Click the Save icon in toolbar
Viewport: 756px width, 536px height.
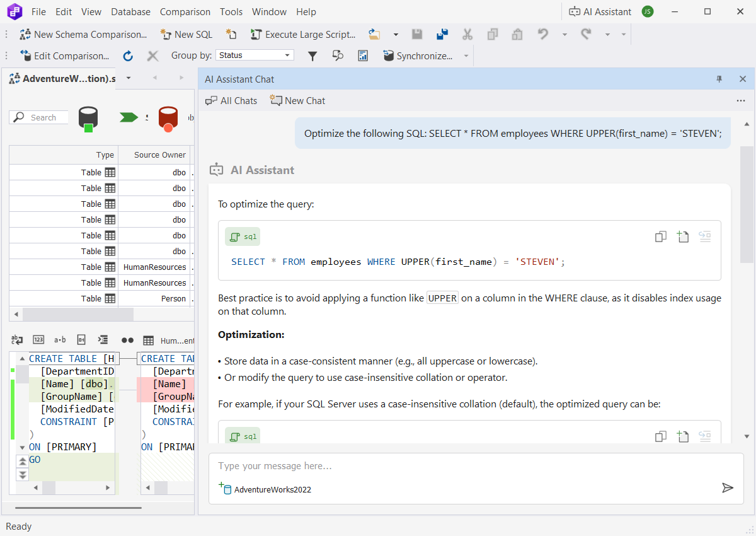coord(417,35)
